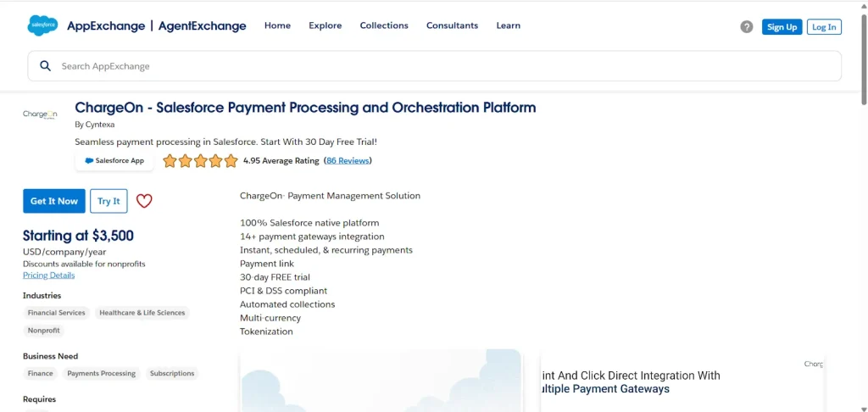
Task: Click the search magnifier icon
Action: (46, 66)
